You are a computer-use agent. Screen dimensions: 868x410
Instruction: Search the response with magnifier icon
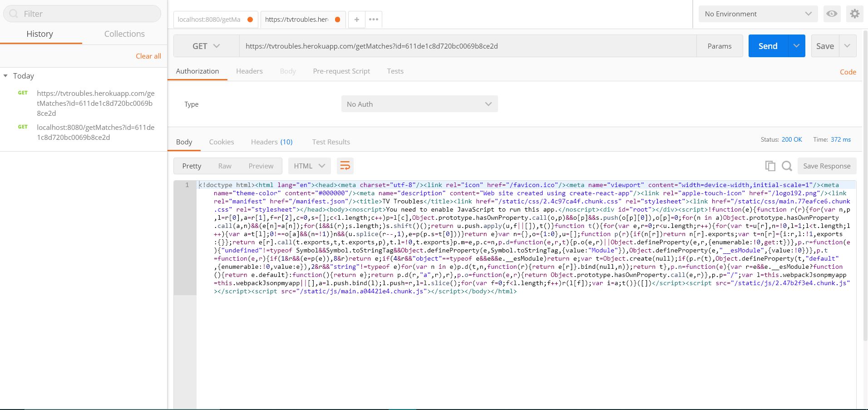pyautogui.click(x=787, y=166)
